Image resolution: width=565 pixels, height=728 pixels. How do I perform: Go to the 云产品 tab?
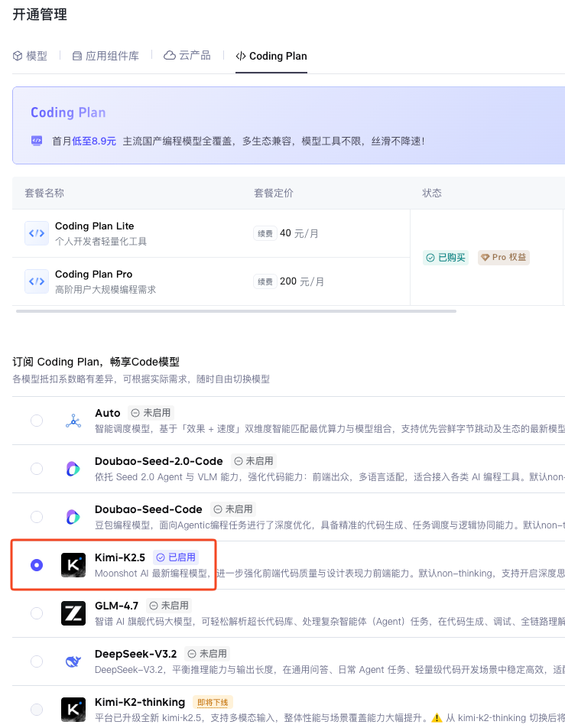pyautogui.click(x=187, y=56)
